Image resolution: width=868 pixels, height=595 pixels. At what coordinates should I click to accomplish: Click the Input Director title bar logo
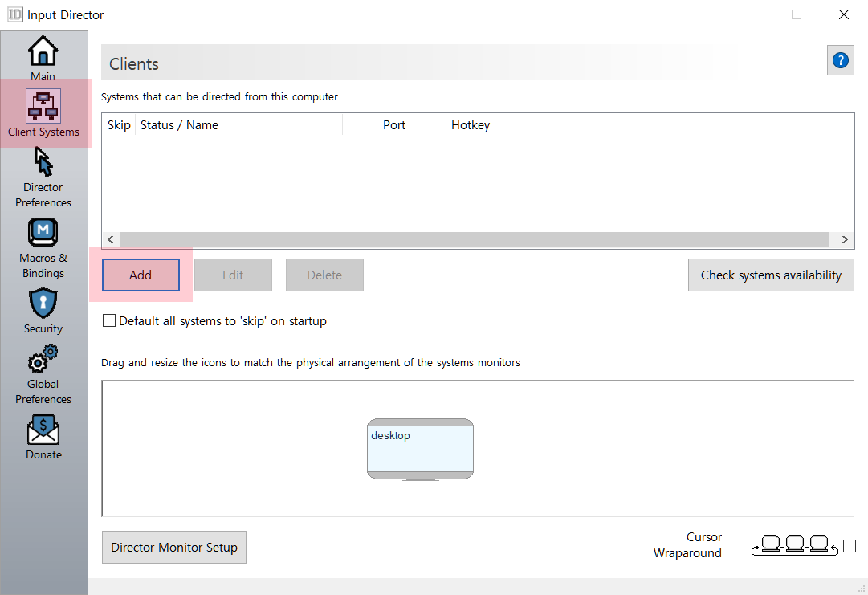coord(15,14)
